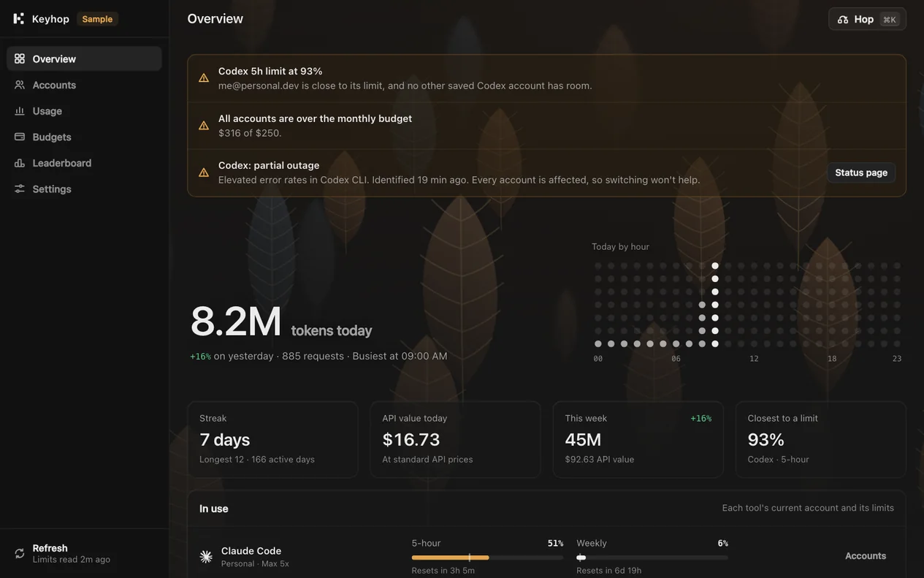
Task: Click the '+16%' change under tokens today
Action: click(x=200, y=357)
